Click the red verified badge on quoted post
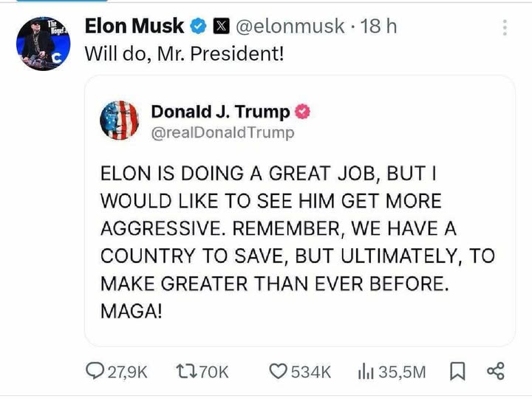The height and width of the screenshot is (399, 532). point(302,112)
